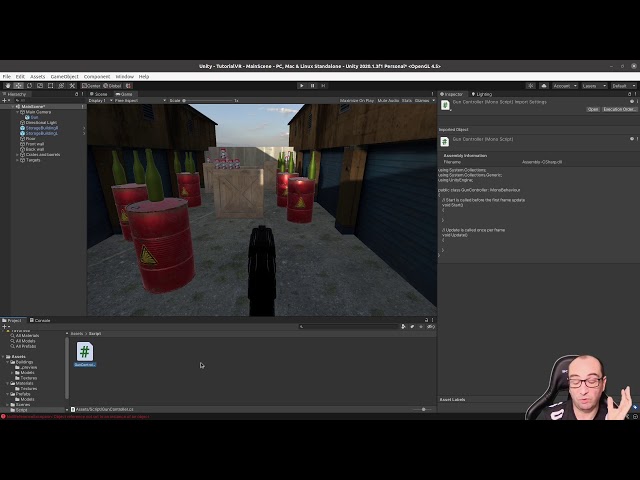Select the Scale tool in toolbar
Viewport: 640px width, 480px height.
click(40, 86)
